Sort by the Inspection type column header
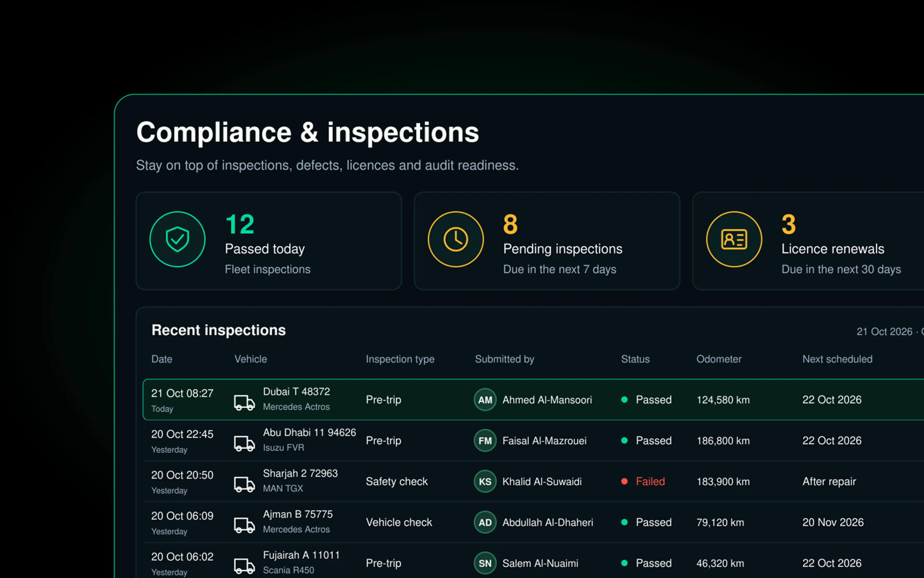The image size is (924, 578). click(400, 359)
